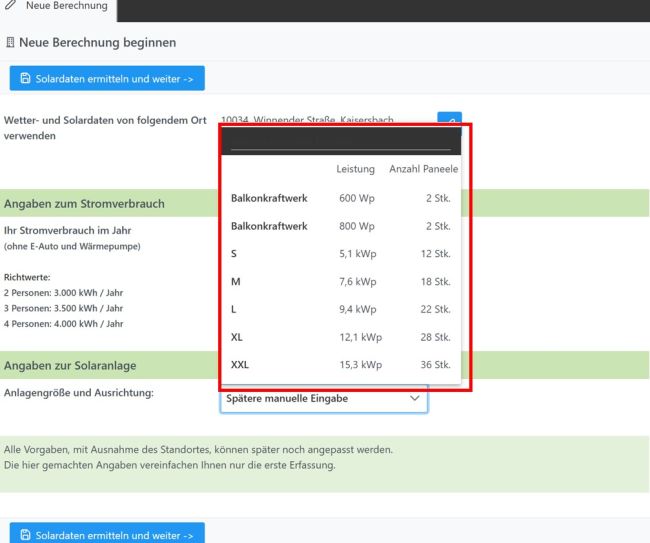Click save icon in bottom Solardaten button
The image size is (650, 543).
[26, 535]
